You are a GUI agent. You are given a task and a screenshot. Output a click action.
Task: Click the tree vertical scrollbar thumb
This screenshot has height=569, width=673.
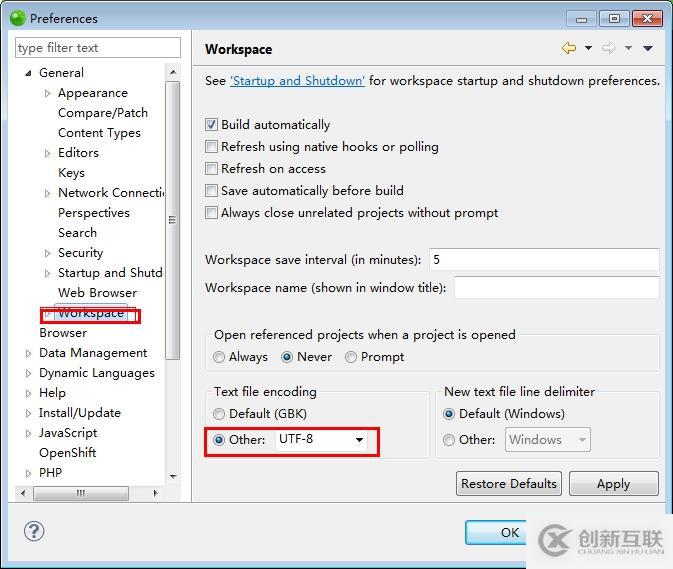tap(173, 220)
